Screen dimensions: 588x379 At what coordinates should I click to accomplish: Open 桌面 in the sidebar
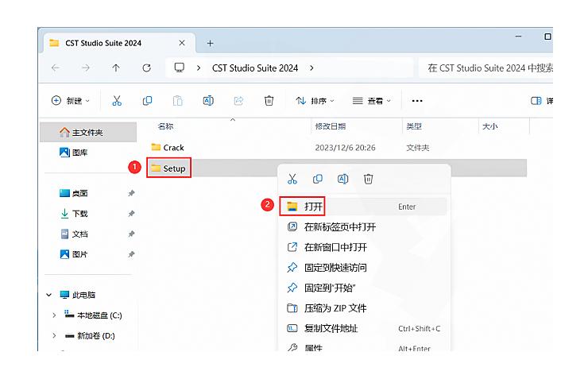pyautogui.click(x=73, y=193)
